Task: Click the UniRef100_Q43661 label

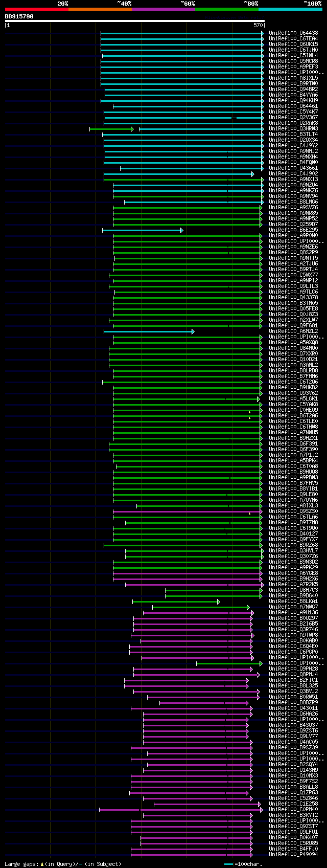Action: [293, 168]
